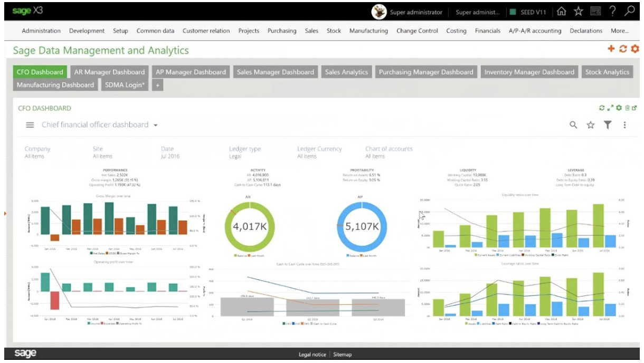The height and width of the screenshot is (363, 644).
Task: Open the Change Control menu
Action: pyautogui.click(x=417, y=31)
